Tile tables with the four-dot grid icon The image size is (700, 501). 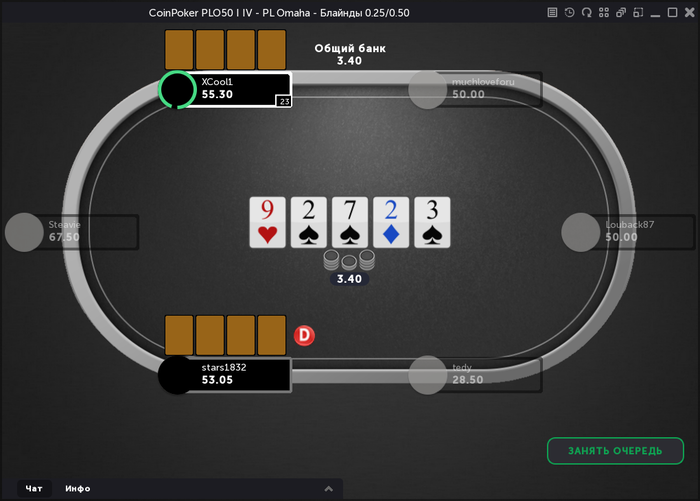[604, 13]
